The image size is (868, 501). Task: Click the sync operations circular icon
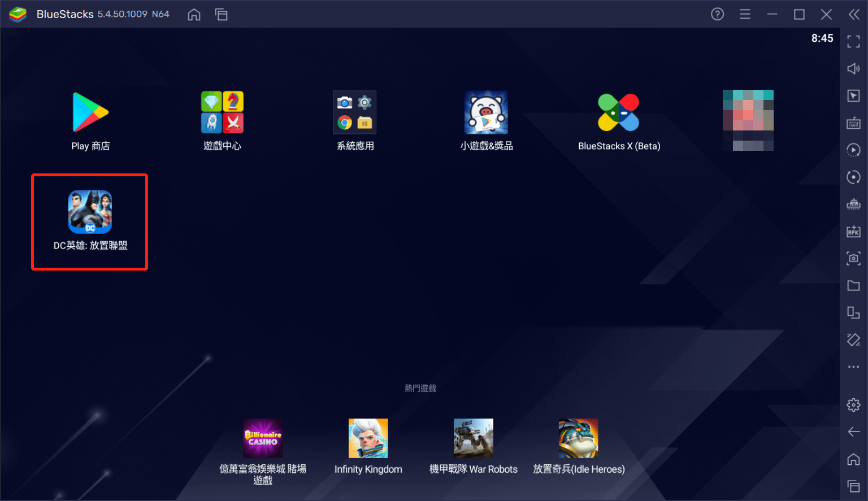(853, 177)
